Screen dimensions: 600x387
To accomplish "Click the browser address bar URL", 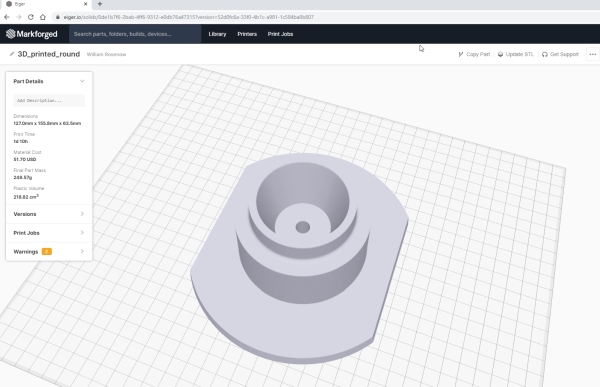I will coord(189,17).
